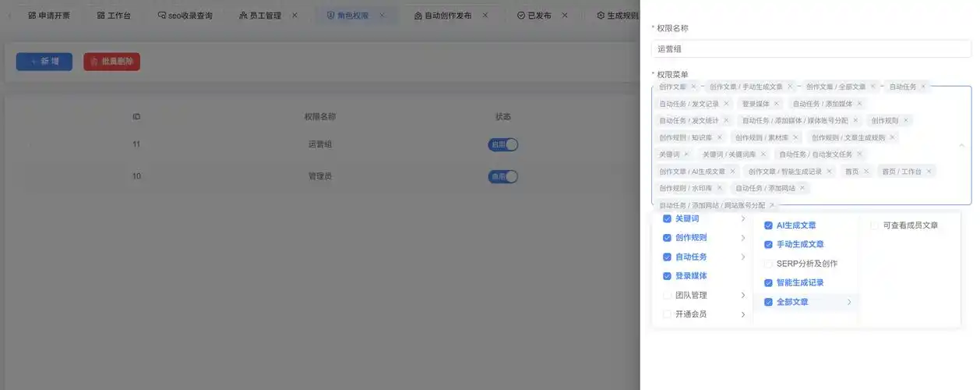980x390 pixels.
Task: Close the 自动创作发布 tab
Action: (485, 15)
